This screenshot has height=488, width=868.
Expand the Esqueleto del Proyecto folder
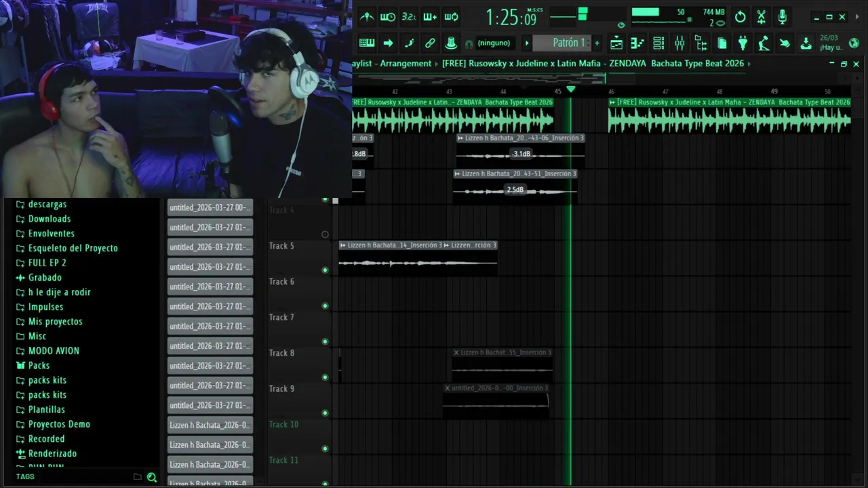pyautogui.click(x=66, y=248)
